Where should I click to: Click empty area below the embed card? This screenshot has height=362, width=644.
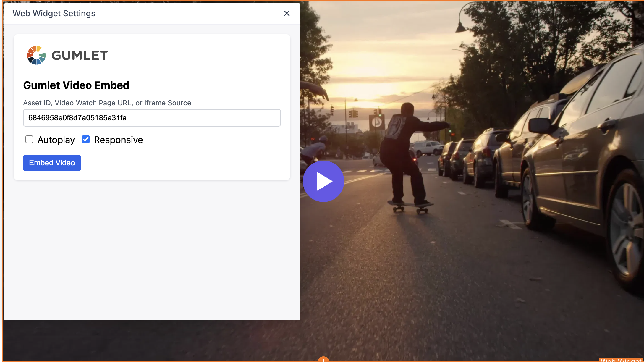(x=152, y=251)
